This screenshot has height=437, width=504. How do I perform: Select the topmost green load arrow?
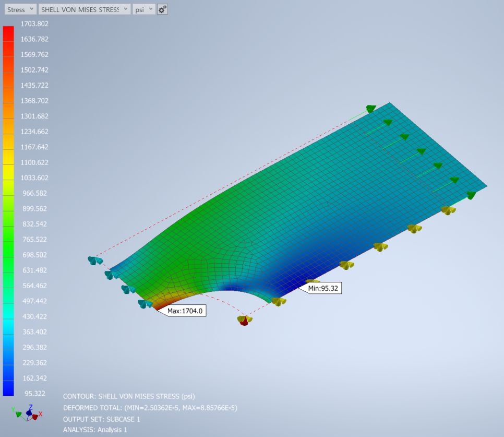[x=370, y=109]
